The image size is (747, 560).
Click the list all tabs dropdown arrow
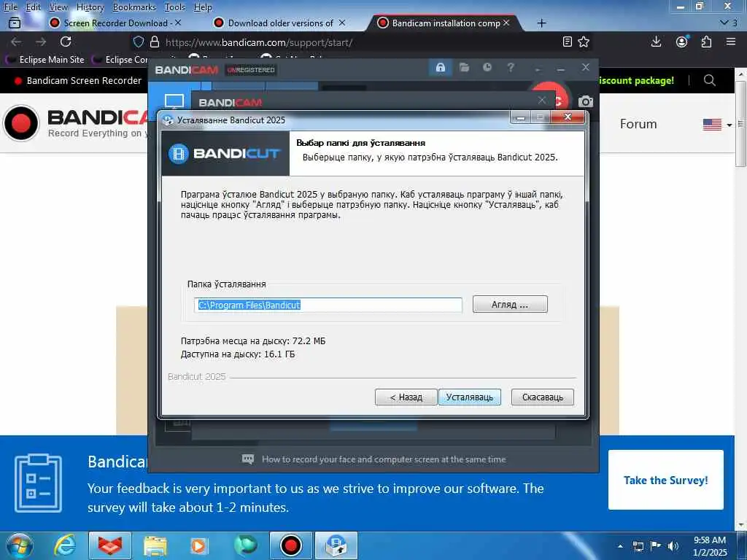tap(724, 23)
